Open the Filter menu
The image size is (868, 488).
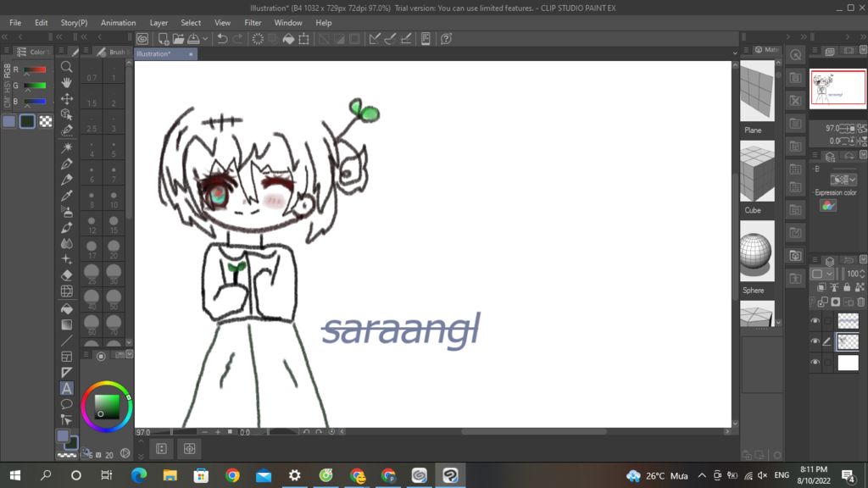253,23
